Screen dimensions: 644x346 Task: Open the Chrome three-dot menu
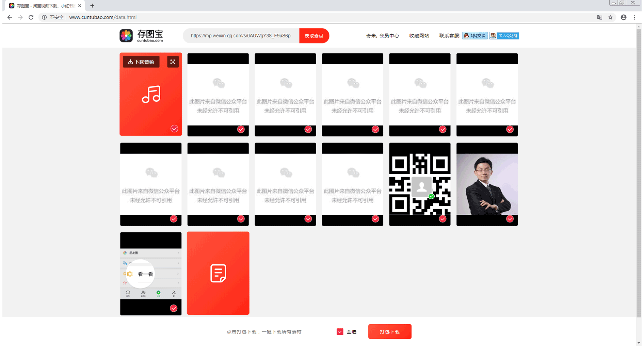634,17
